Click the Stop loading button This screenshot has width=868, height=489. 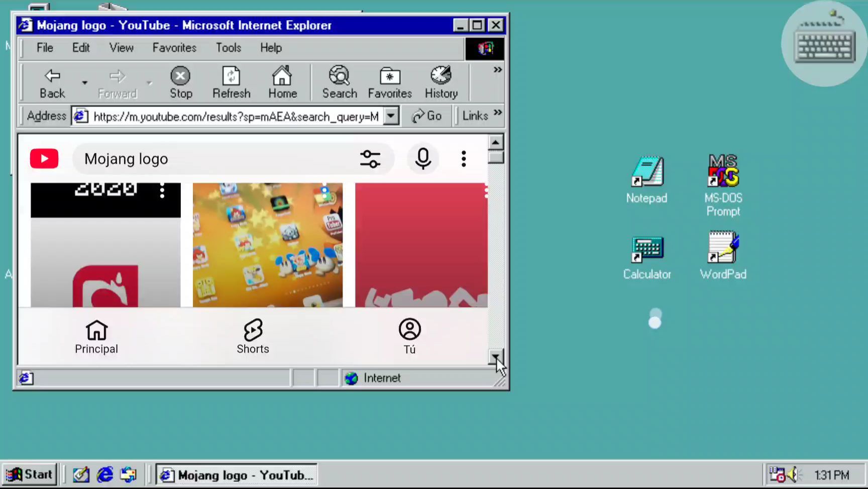(180, 82)
